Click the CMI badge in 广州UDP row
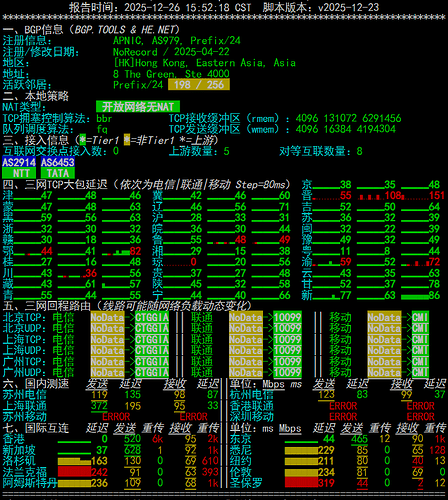Screen dimensions: 448x500 [420, 373]
